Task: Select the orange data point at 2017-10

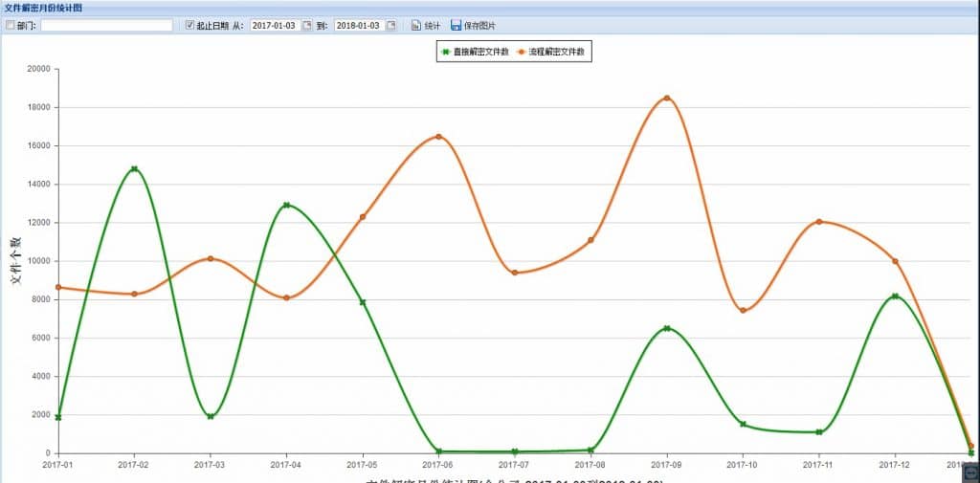Action: click(743, 311)
